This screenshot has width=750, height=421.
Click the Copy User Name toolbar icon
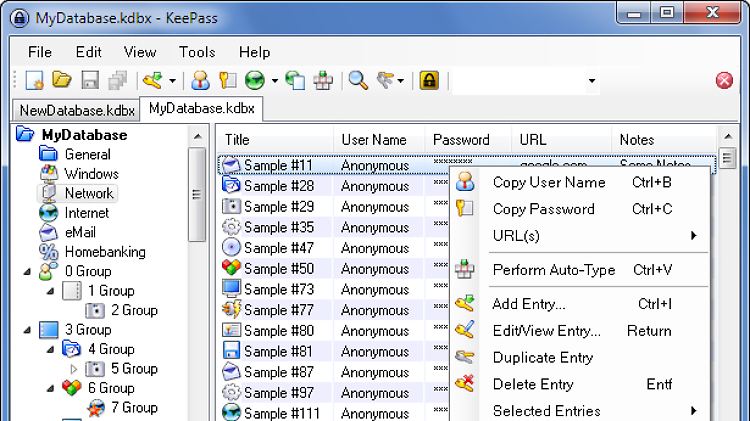[200, 80]
